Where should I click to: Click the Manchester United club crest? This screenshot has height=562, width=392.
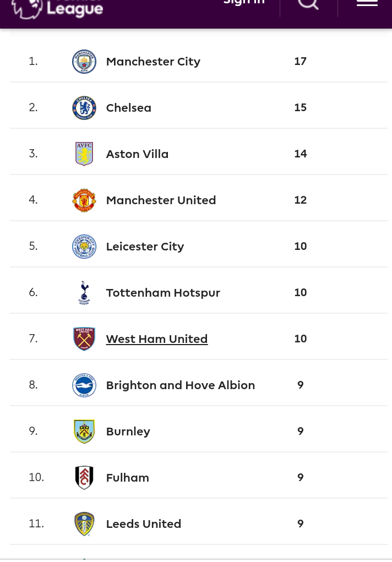[x=84, y=200]
